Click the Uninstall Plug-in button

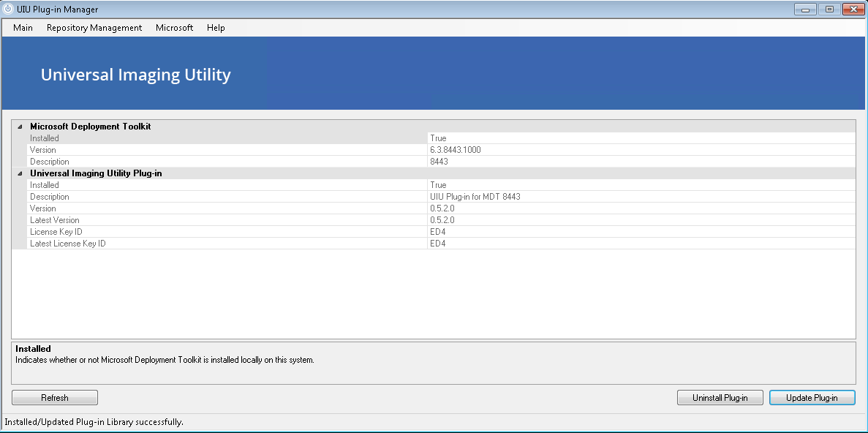tap(720, 398)
